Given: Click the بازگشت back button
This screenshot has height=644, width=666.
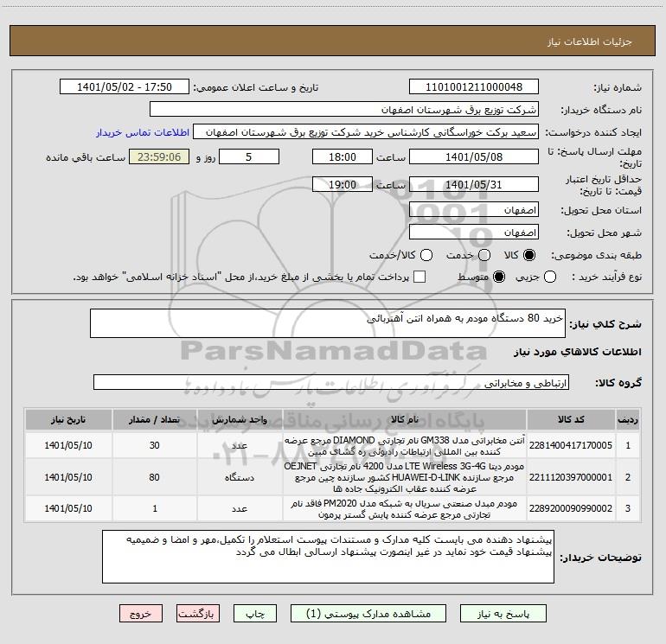Looking at the screenshot, I should point(198,614).
